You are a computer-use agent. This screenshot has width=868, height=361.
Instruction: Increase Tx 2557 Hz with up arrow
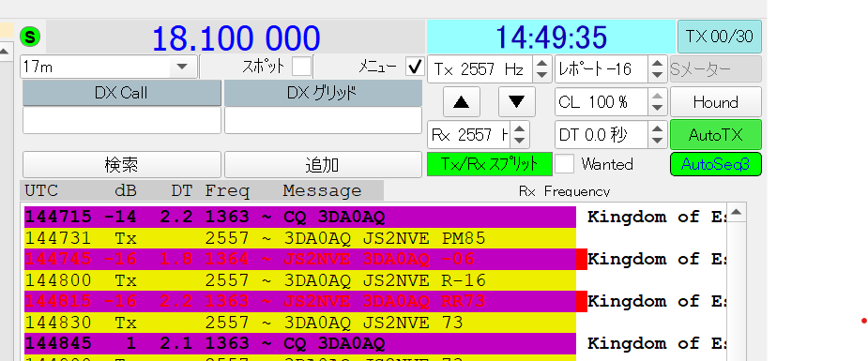(x=542, y=63)
